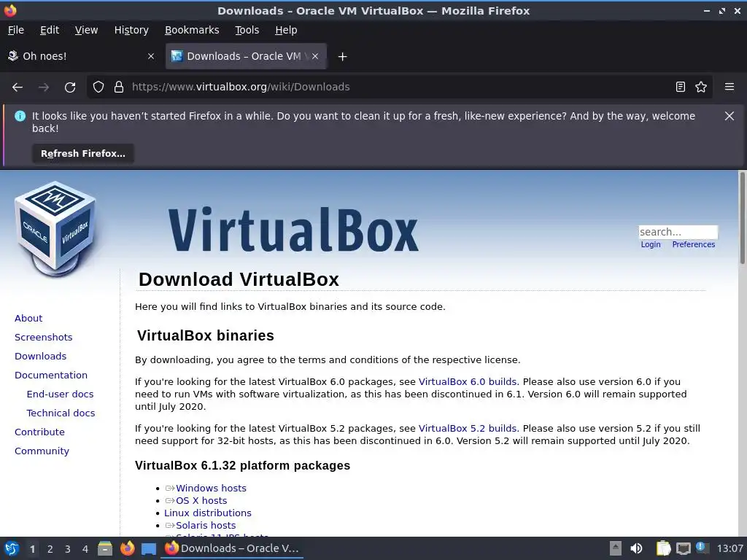747x560 pixels.
Task: View site security via the padlock icon
Action: (x=119, y=87)
